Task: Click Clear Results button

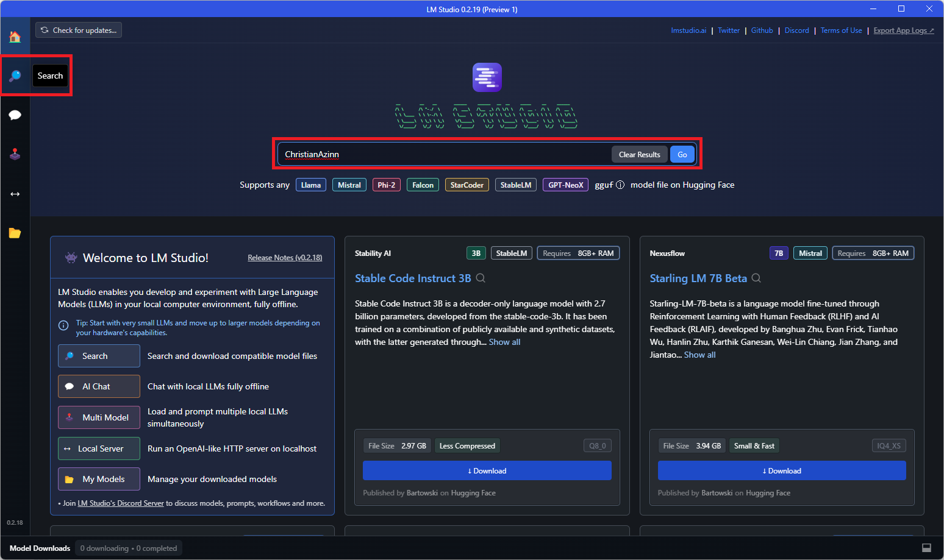Action: coord(639,155)
